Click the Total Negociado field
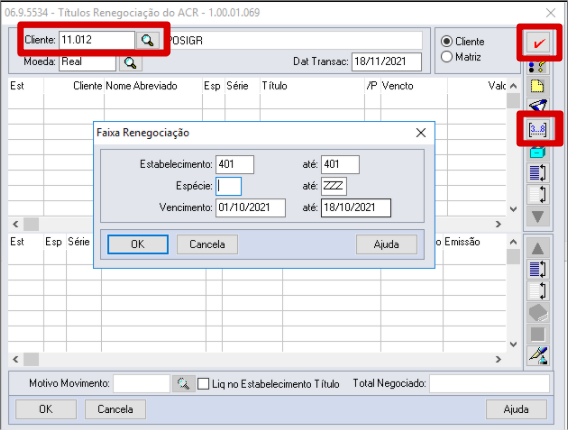Viewport: 568px width, 430px height. [489, 384]
